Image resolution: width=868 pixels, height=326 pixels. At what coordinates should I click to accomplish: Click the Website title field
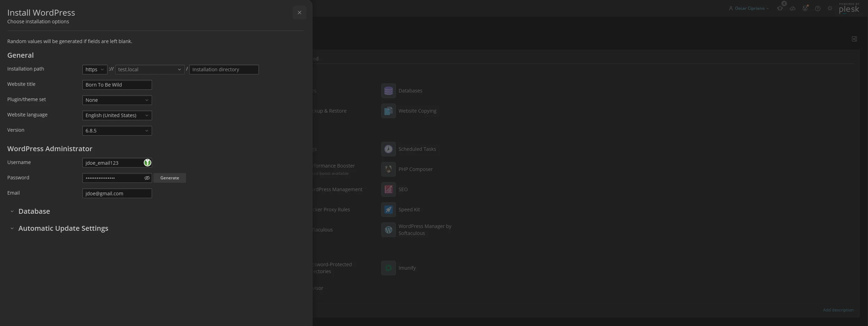(x=117, y=85)
